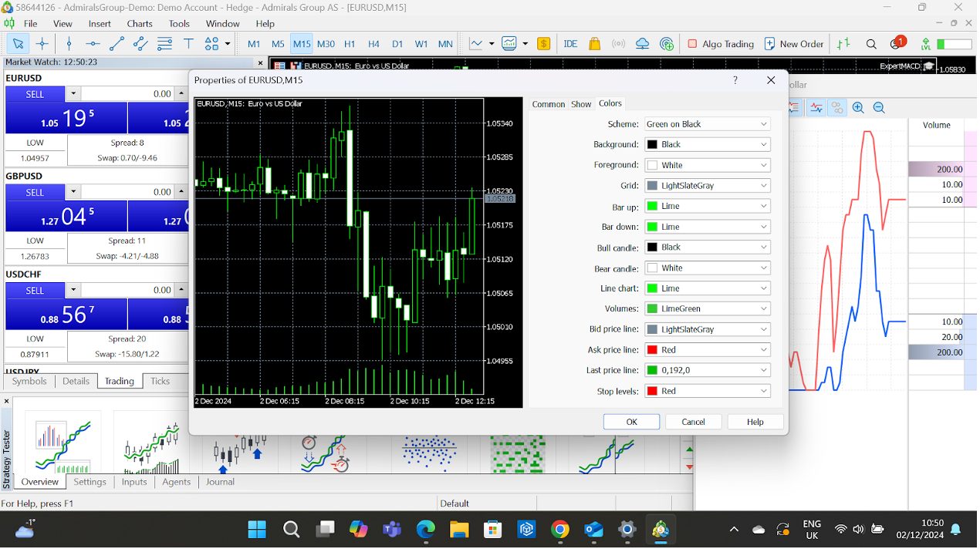Expand dropdown next to EURUSD SELL
The width and height of the screenshot is (980, 549).
coord(73,93)
